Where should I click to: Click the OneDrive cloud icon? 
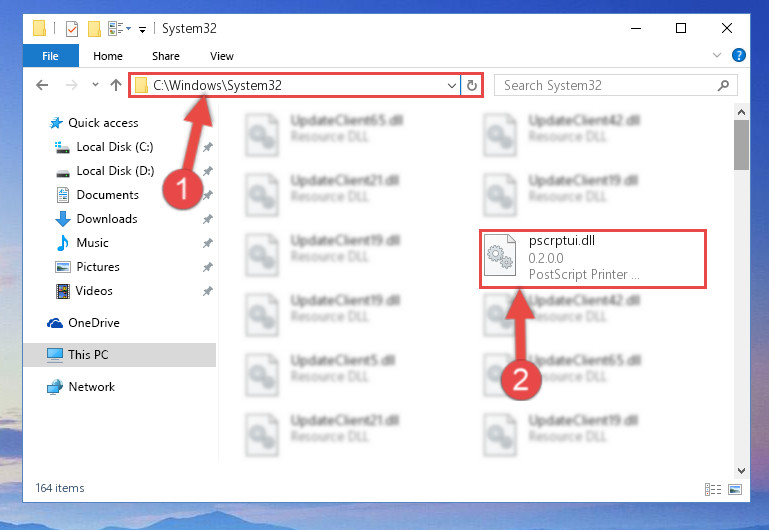tap(55, 323)
